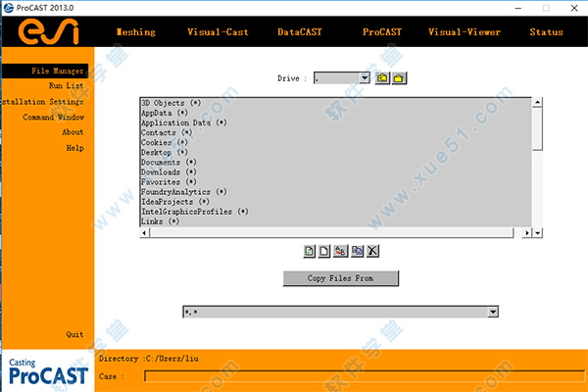Select the Application Data entry
Viewport: 588px width, 392px height.
pos(184,122)
